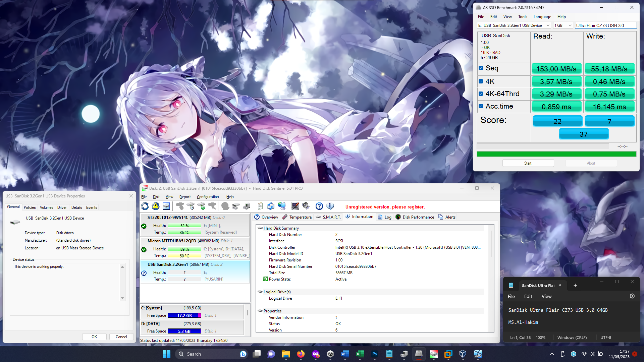Uncheck the Seq test checkbox
The image size is (644, 362).
click(x=481, y=68)
